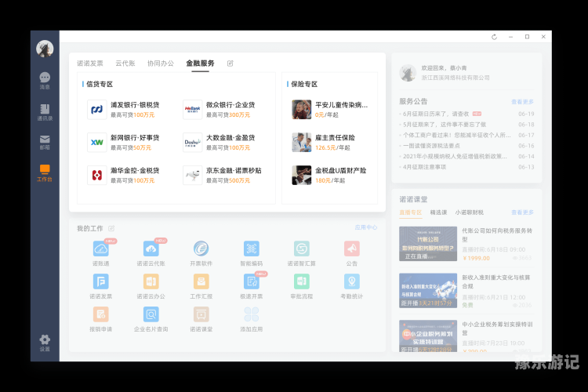The width and height of the screenshot is (588, 392).
Task: Open the 瀚华金控·金税贷 loan item
Action: coord(124,175)
